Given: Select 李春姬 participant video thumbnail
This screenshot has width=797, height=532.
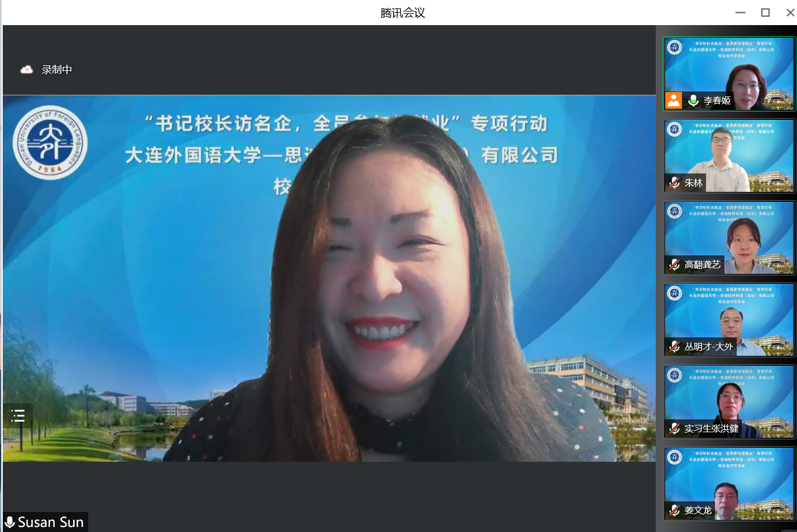Looking at the screenshot, I should coord(729,67).
